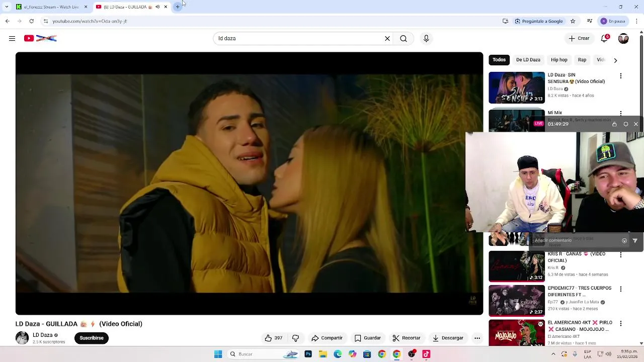Open the YouTube hamburger guide menu

coord(12,38)
